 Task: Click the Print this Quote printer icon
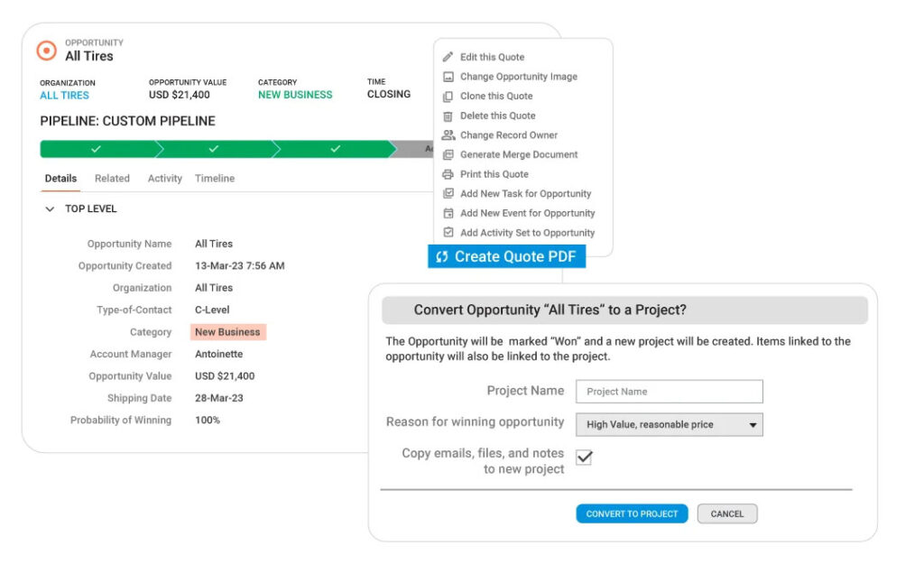tap(448, 173)
